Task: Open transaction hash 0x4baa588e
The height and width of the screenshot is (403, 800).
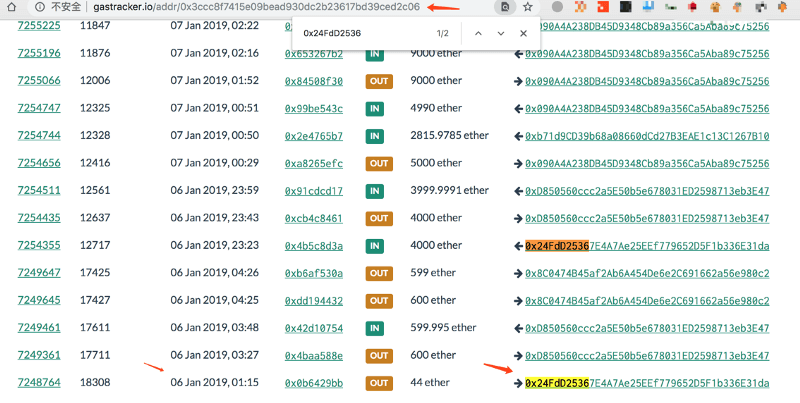Action: pyautogui.click(x=314, y=356)
